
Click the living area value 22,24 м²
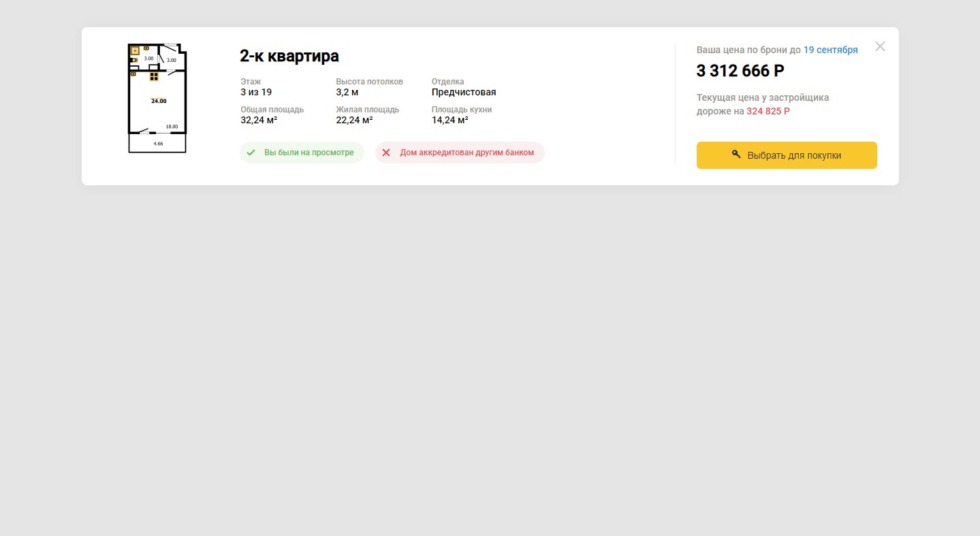coord(354,121)
